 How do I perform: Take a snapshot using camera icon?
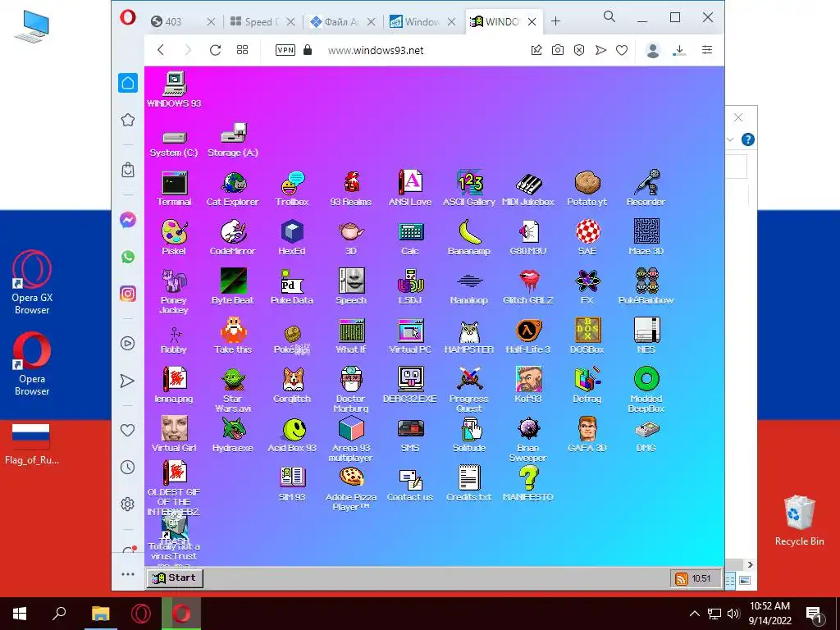click(x=558, y=50)
